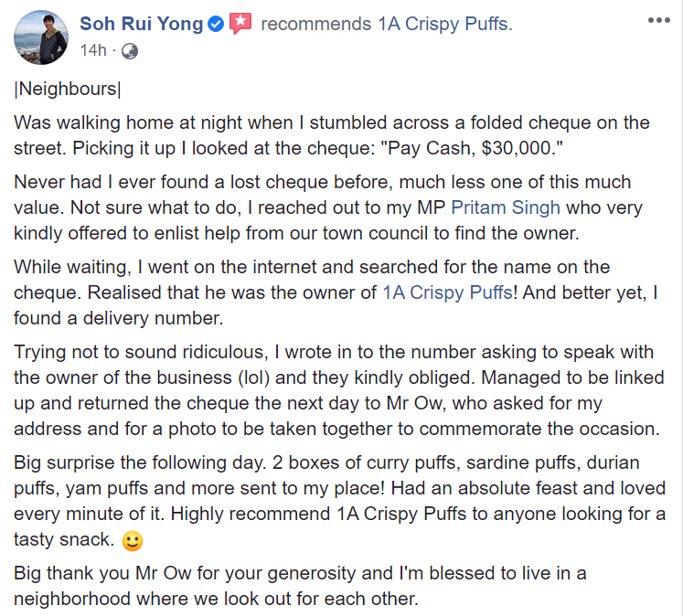This screenshot has width=683, height=616.
Task: Click the smiley emoji after 'tasty snack'
Action: click(x=133, y=542)
